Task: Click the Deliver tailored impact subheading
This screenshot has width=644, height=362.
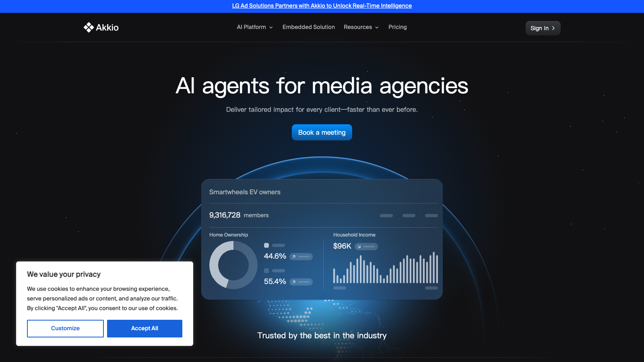Action: point(322,109)
